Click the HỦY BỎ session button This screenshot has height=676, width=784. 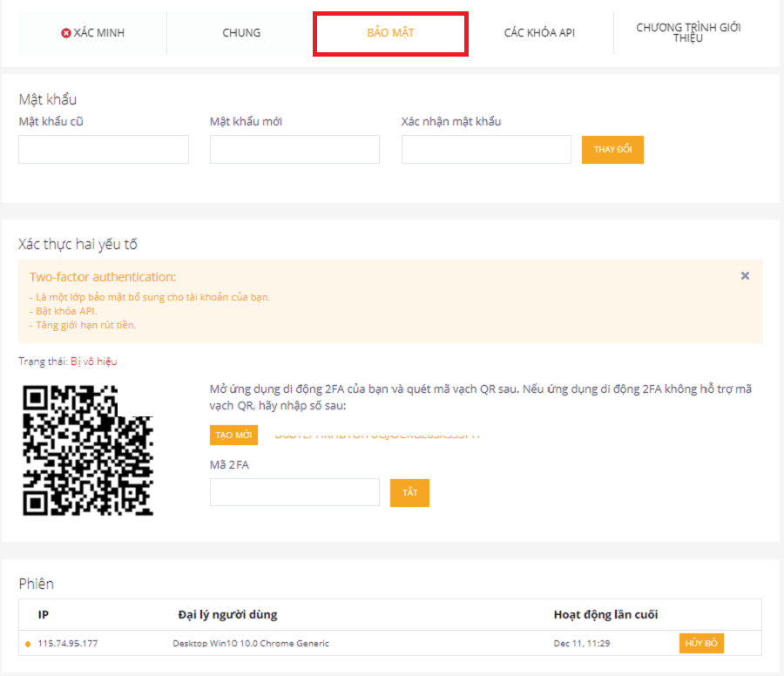pos(701,643)
